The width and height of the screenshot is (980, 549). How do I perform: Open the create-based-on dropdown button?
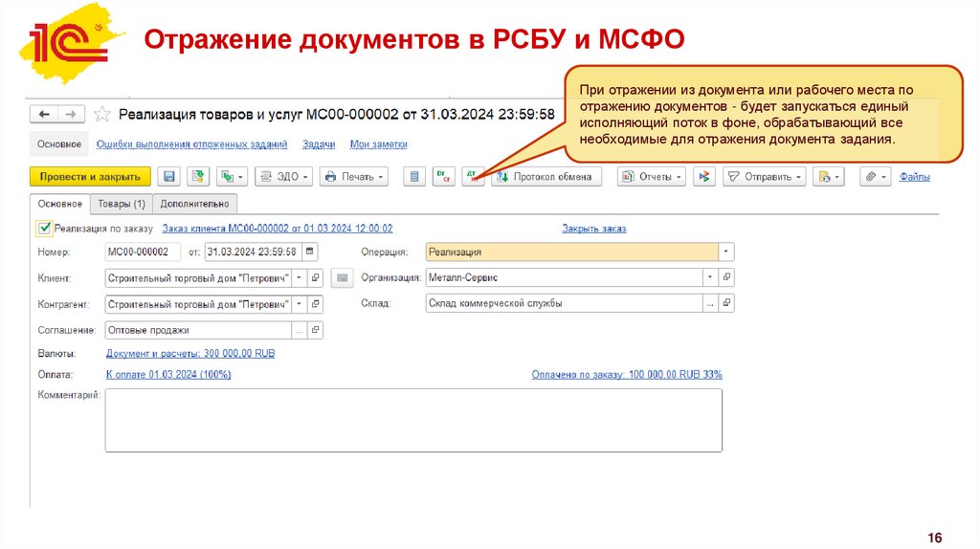[x=233, y=177]
